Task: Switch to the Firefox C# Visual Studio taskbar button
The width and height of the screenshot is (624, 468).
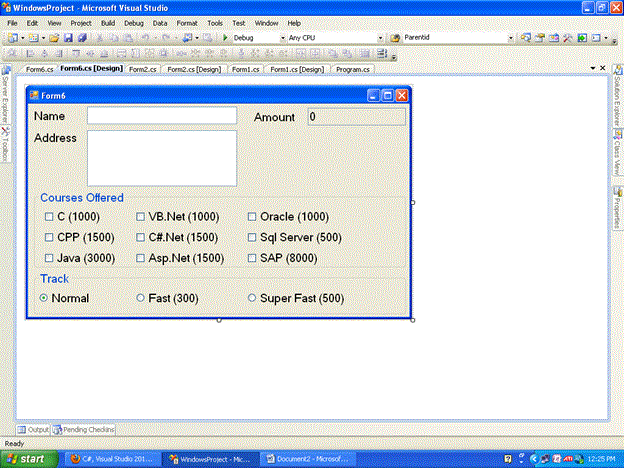Action: click(113, 459)
